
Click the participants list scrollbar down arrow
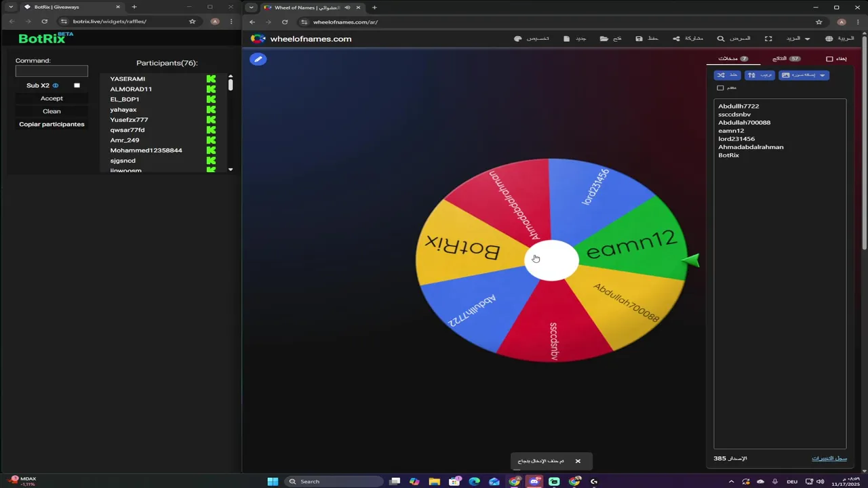[x=231, y=169]
